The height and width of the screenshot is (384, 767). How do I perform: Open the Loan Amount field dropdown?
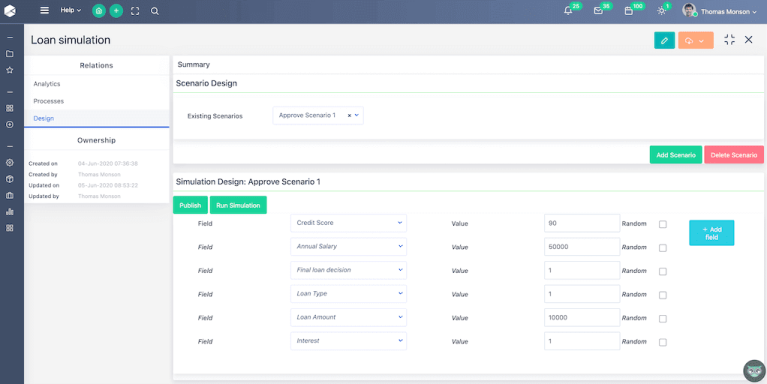tap(348, 317)
